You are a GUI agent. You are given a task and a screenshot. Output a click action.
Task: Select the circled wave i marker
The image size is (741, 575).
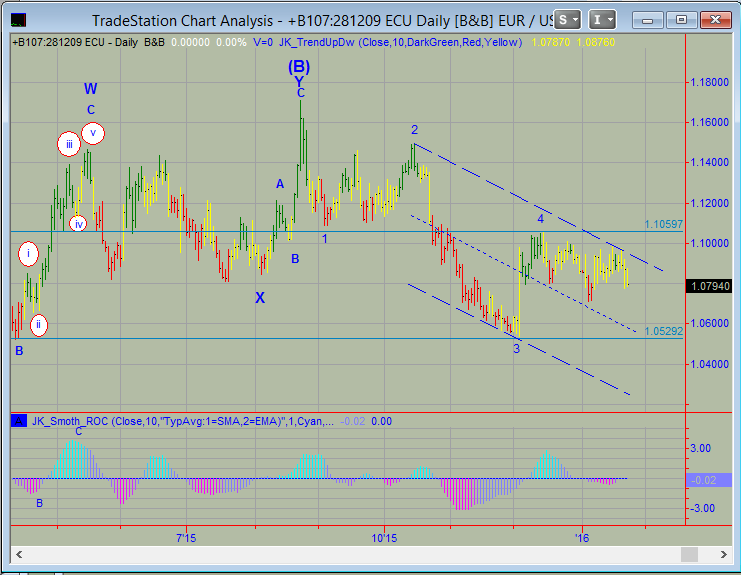[x=29, y=254]
